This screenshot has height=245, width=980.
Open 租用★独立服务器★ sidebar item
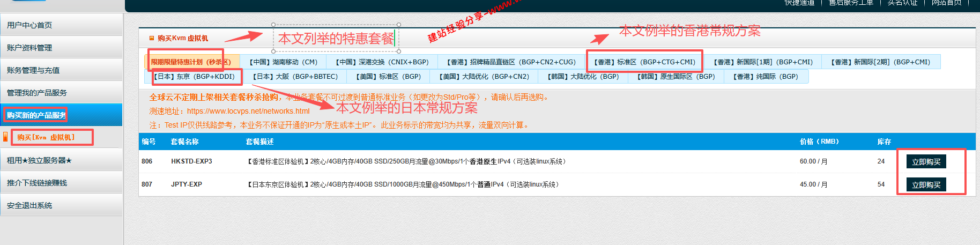tap(61, 160)
